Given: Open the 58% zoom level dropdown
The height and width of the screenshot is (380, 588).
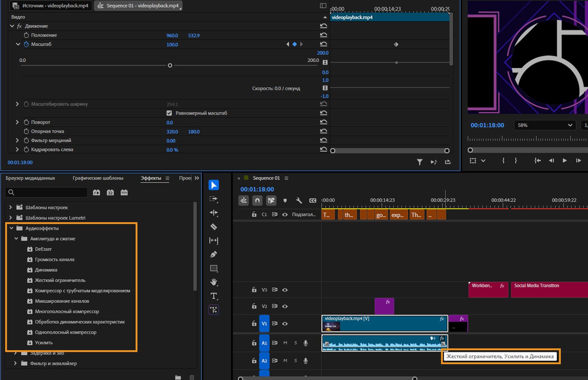Looking at the screenshot, I should pos(544,125).
